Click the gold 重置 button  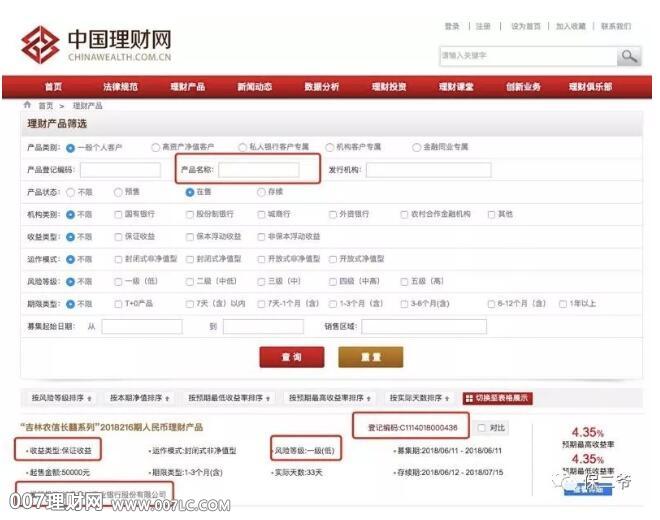coord(371,357)
